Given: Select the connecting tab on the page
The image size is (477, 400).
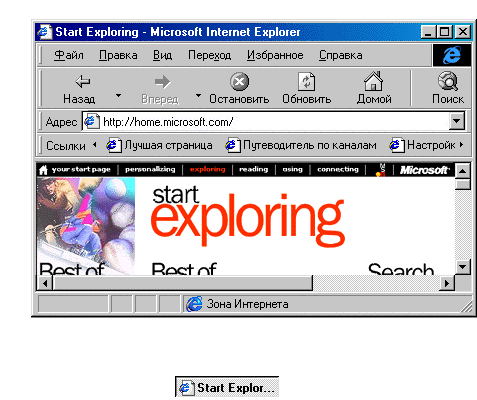Looking at the screenshot, I should tap(338, 169).
